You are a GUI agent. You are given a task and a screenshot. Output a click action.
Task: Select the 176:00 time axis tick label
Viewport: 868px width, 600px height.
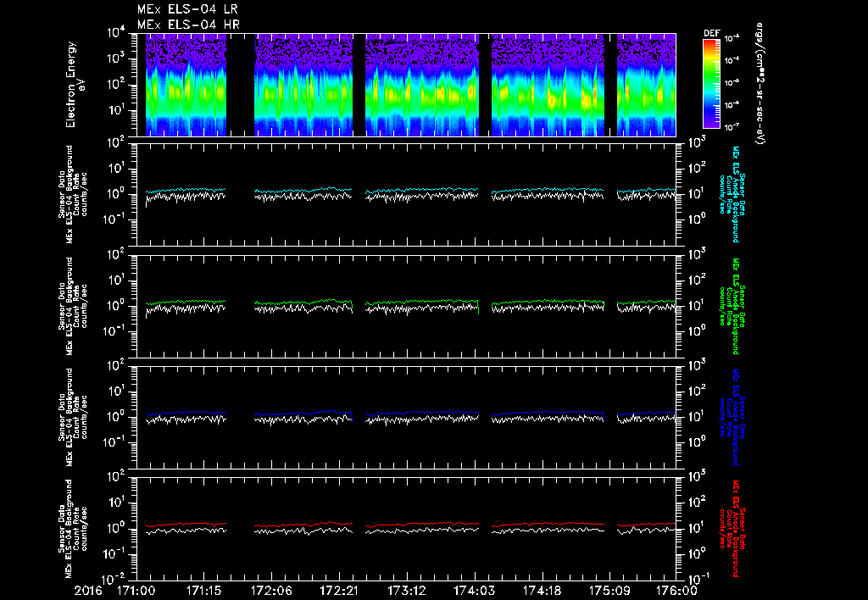point(677,589)
